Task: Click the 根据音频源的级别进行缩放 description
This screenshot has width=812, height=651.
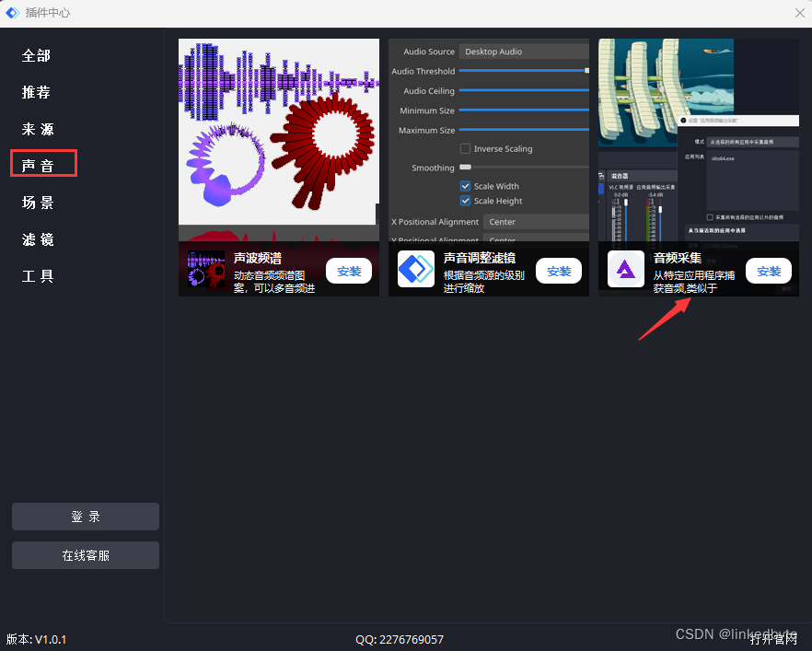Action: 484,282
